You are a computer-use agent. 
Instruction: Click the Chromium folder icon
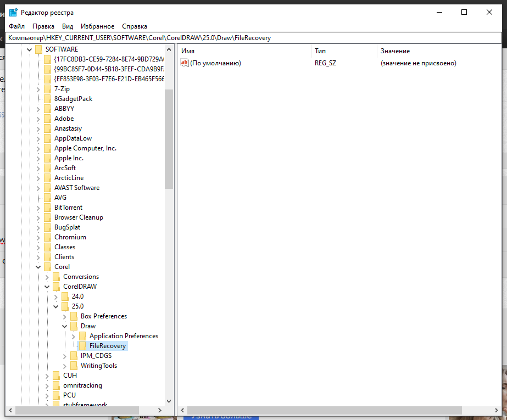[48, 237]
